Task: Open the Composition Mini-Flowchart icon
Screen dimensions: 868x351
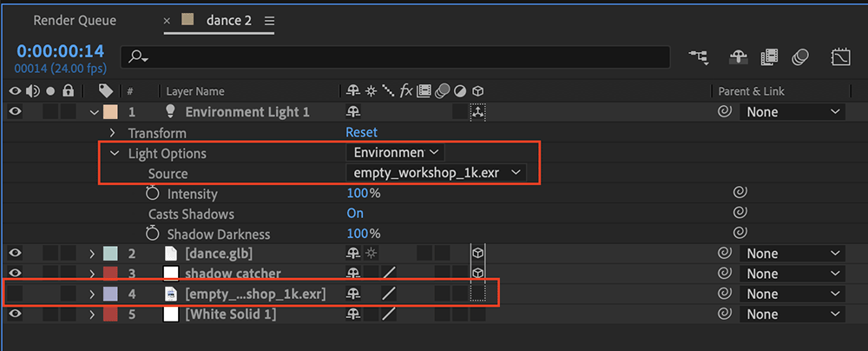Action: tap(700, 56)
